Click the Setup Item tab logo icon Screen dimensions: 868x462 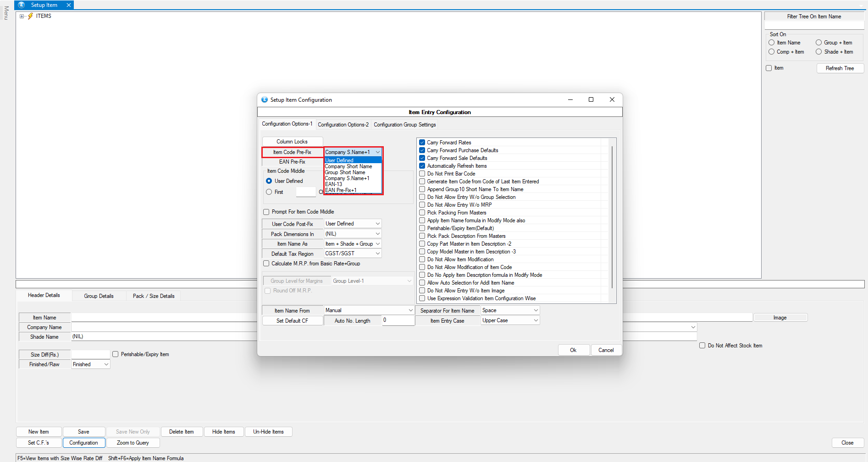[21, 5]
